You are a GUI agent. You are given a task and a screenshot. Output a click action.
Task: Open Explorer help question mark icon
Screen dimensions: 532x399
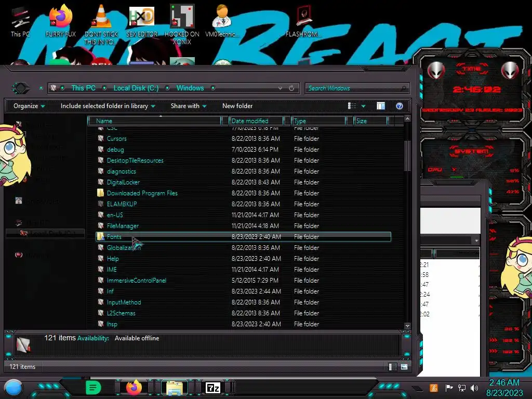(400, 106)
